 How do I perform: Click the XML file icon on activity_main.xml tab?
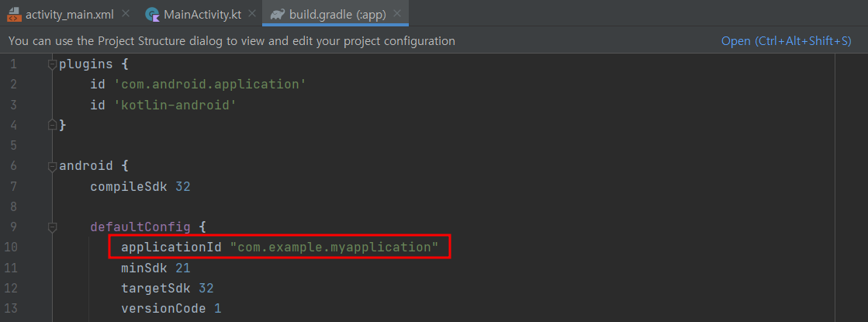14,15
